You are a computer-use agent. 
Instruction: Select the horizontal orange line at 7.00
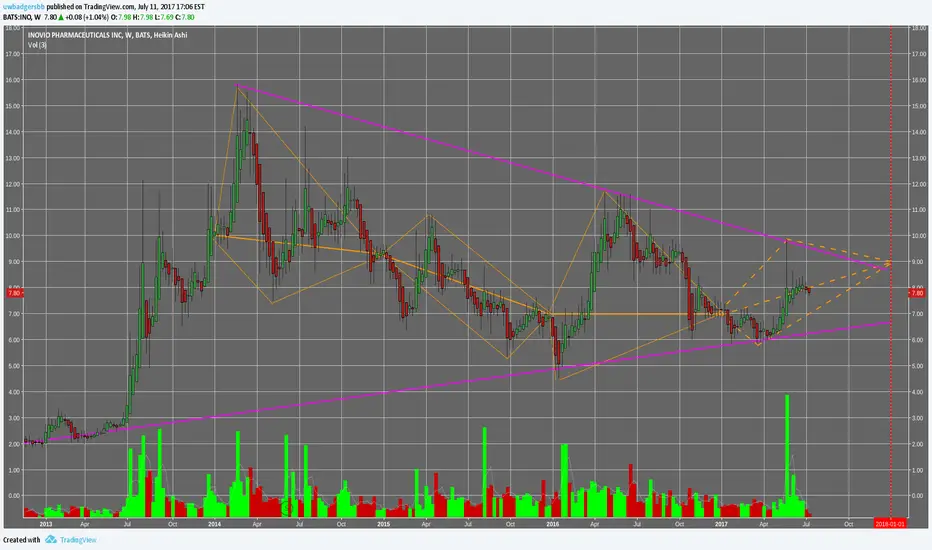636,314
